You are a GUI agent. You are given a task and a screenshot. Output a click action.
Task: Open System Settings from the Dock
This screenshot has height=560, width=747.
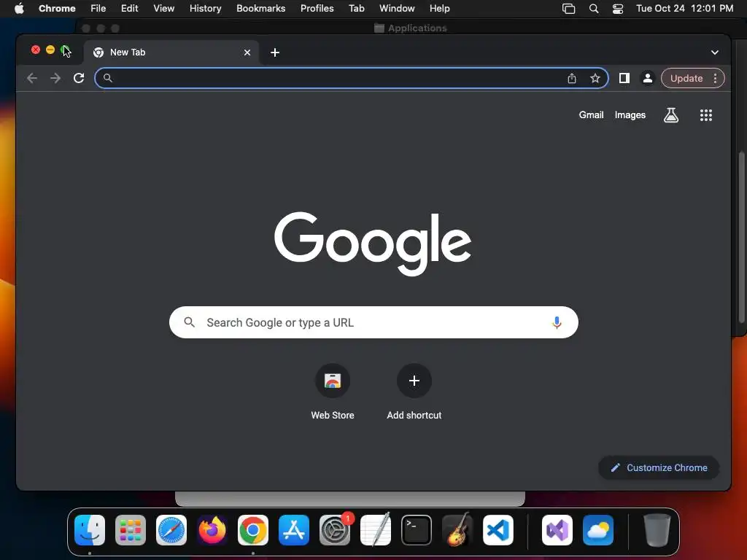(x=334, y=530)
